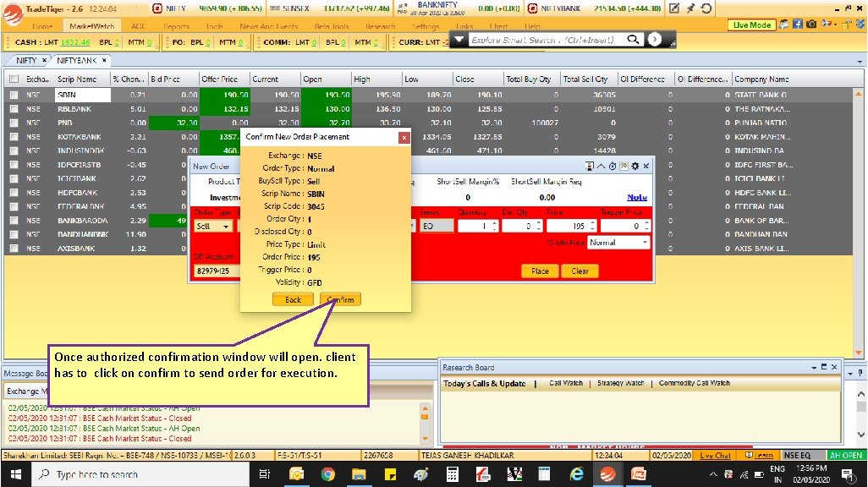Click the TradeTiger icon in the taskbar
This screenshot has height=487, width=868.
[607, 474]
